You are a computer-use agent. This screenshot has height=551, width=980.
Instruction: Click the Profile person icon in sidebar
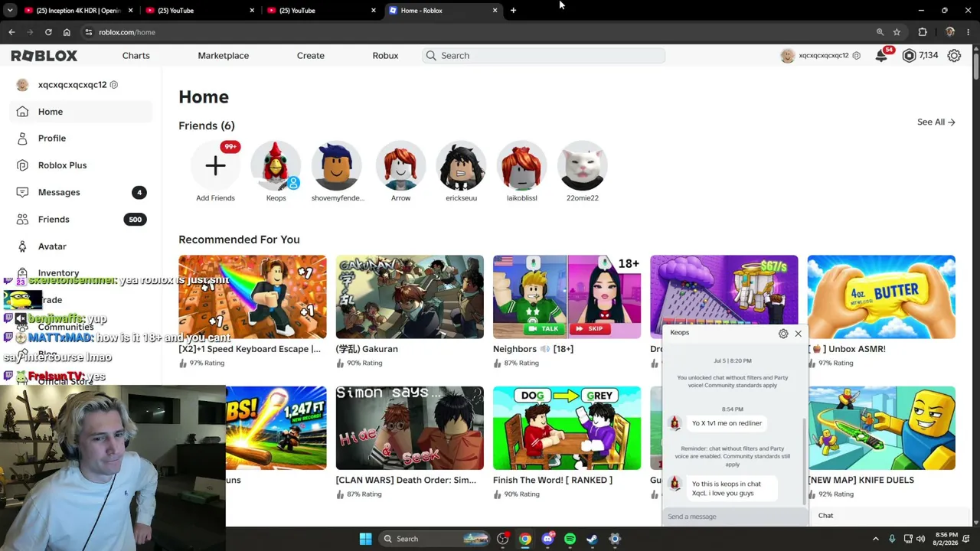tap(22, 139)
